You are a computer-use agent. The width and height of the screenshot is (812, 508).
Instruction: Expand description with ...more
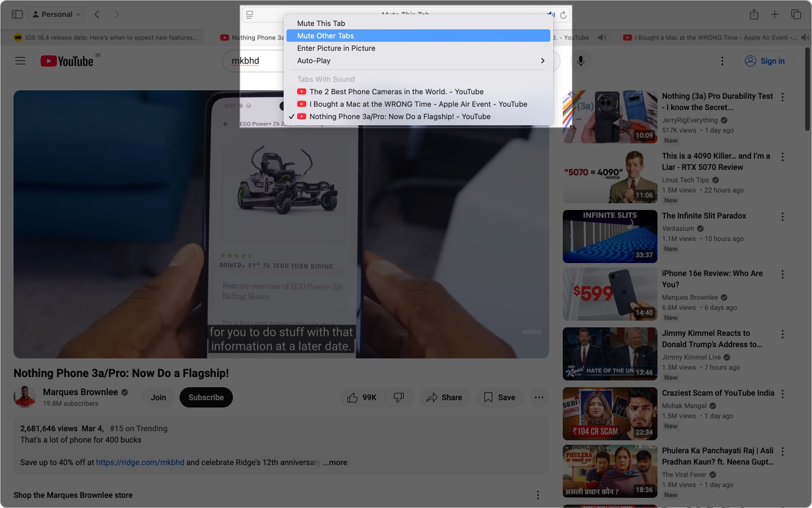point(335,462)
